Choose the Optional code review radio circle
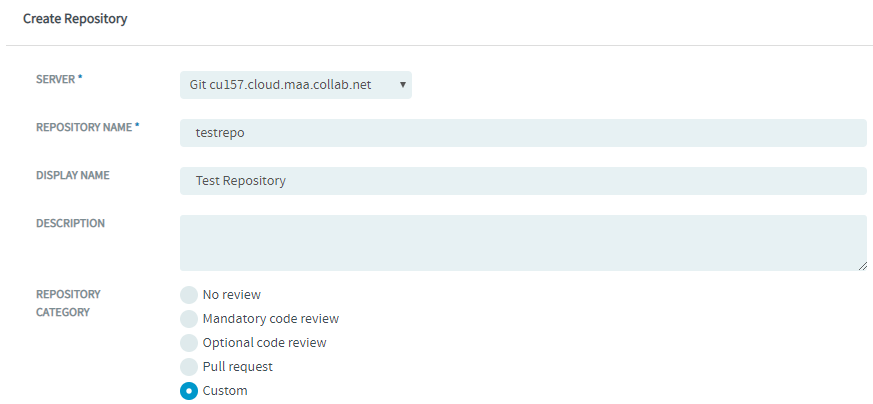873x404 pixels. (x=189, y=343)
